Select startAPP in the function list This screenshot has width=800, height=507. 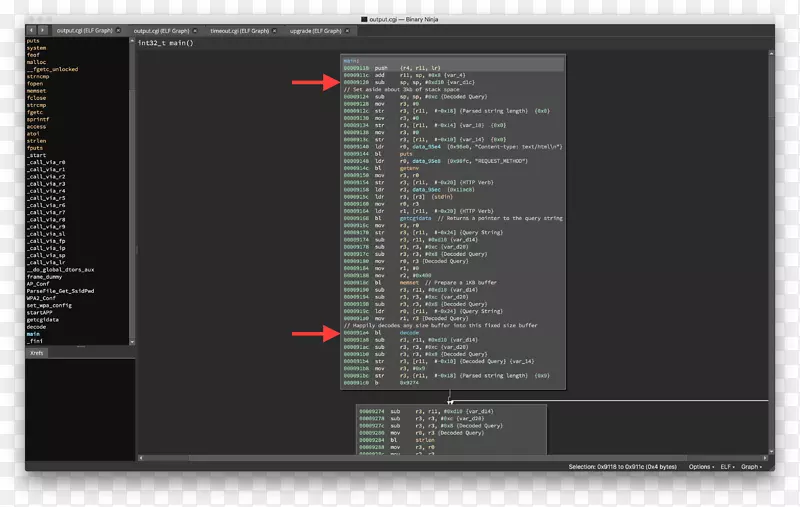[39, 312]
